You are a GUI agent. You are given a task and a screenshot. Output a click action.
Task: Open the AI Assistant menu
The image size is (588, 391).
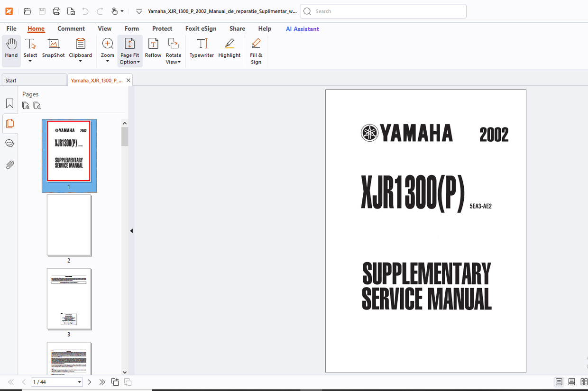302,29
